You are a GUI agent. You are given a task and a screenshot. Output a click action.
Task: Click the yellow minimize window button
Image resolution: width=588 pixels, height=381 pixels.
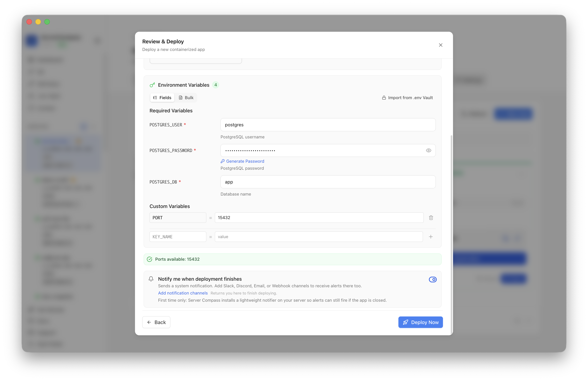click(x=38, y=22)
